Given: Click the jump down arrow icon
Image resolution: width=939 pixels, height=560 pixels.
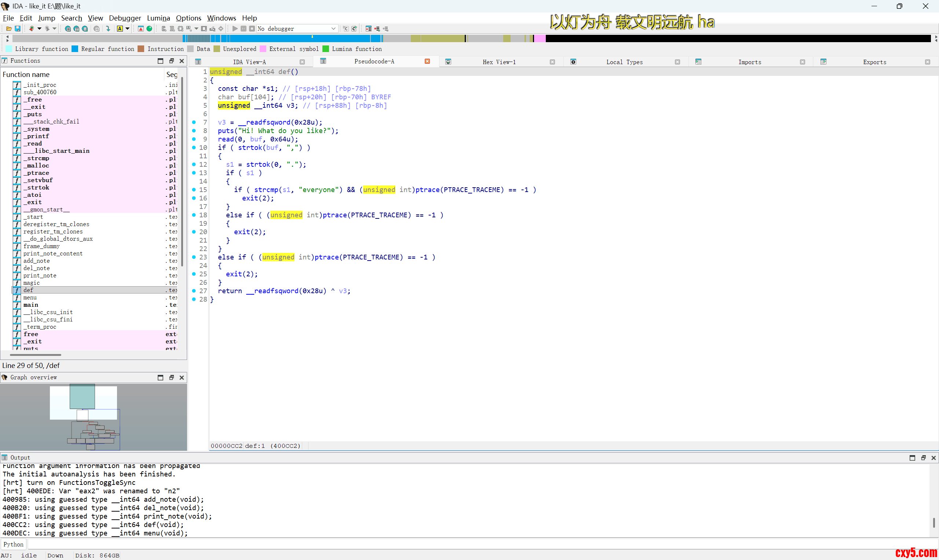Looking at the screenshot, I should (108, 29).
